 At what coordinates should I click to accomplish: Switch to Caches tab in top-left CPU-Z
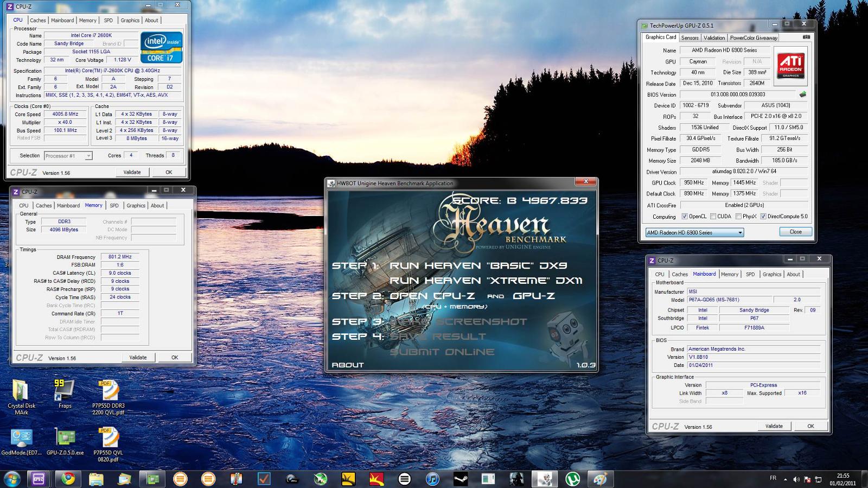pyautogui.click(x=38, y=21)
